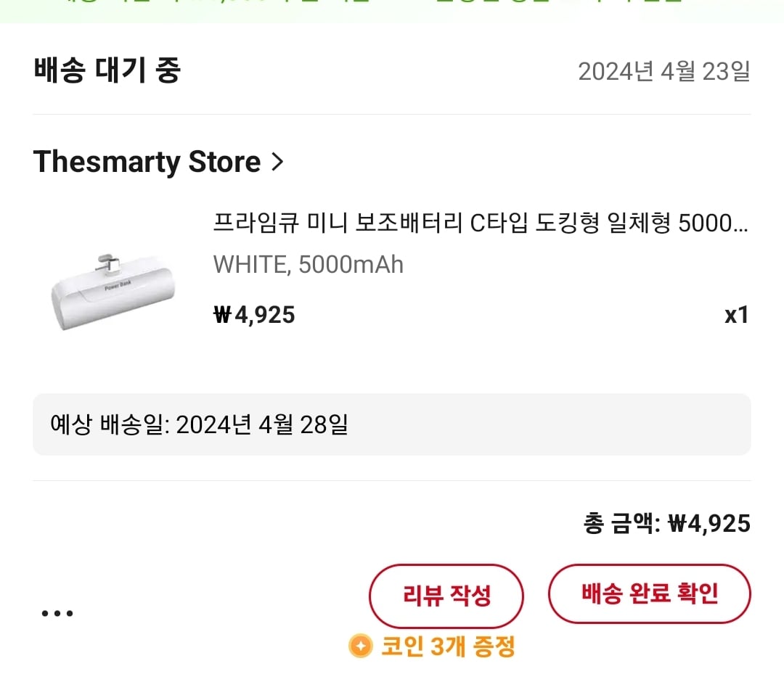784x682 pixels.
Task: Open the three-dot more options menu
Action: tap(57, 613)
